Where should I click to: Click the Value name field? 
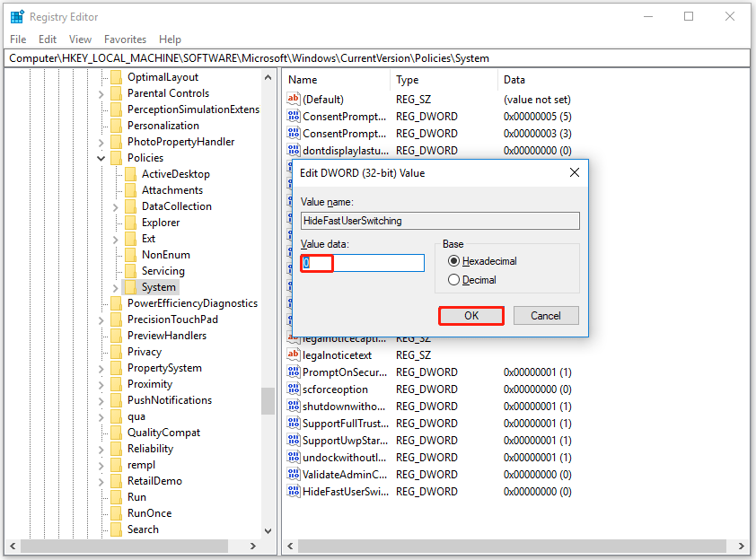pos(440,221)
